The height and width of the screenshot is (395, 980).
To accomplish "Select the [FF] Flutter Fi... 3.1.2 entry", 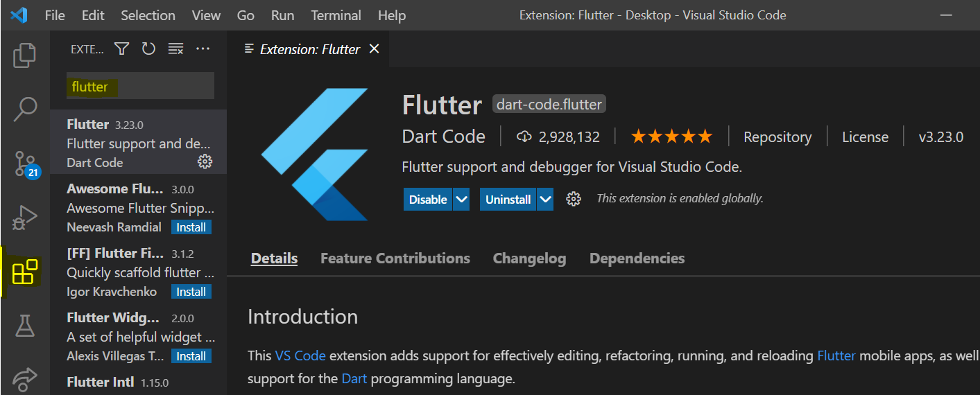I will [x=139, y=270].
